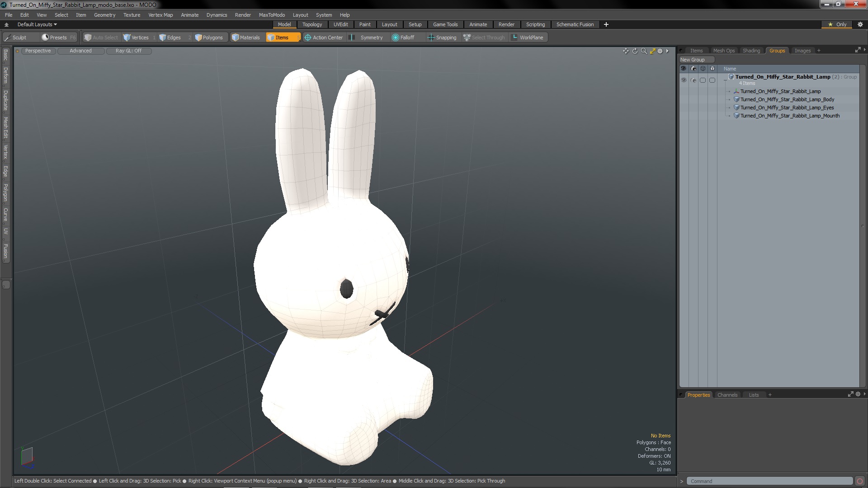Switch to the UVEdit layout tab
The height and width of the screenshot is (488, 868).
tap(340, 24)
